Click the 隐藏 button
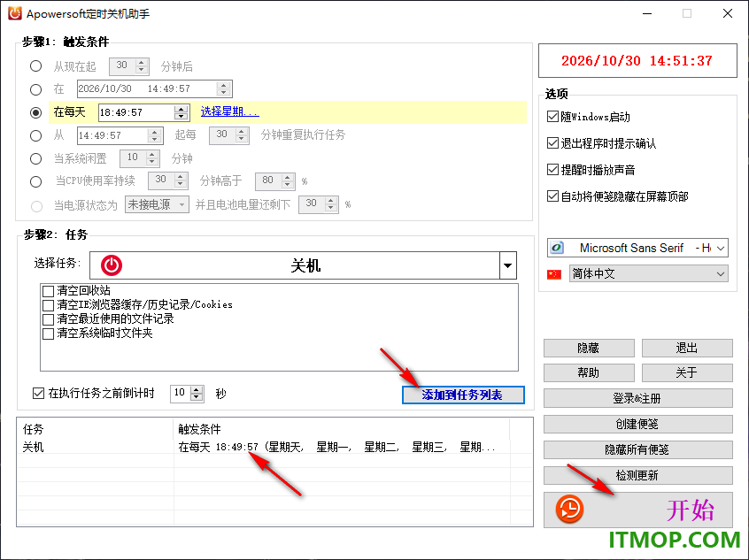749x560 pixels. [589, 348]
